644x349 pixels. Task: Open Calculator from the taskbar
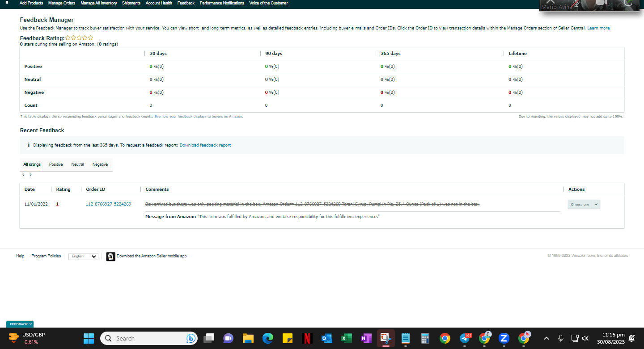point(425,338)
